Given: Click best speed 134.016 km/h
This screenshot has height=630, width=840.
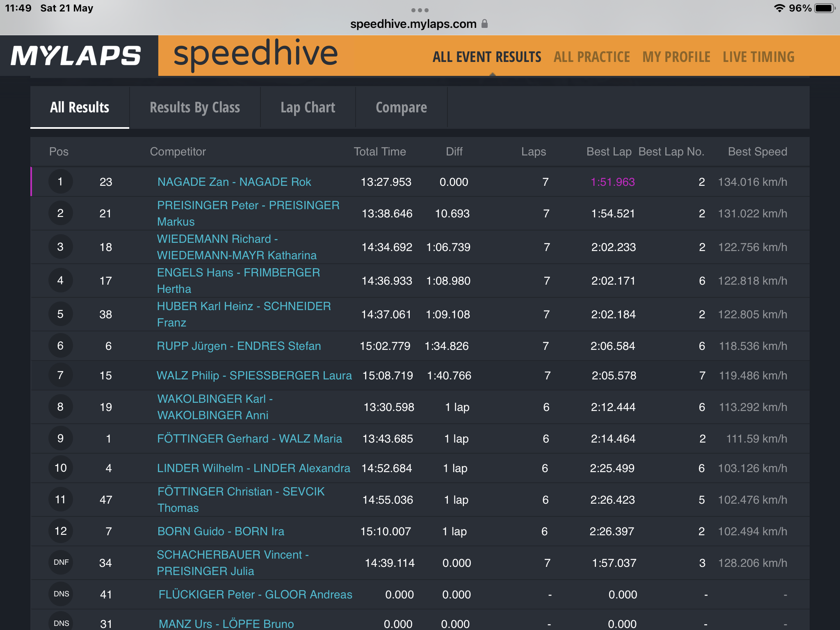Looking at the screenshot, I should pyautogui.click(x=752, y=182).
